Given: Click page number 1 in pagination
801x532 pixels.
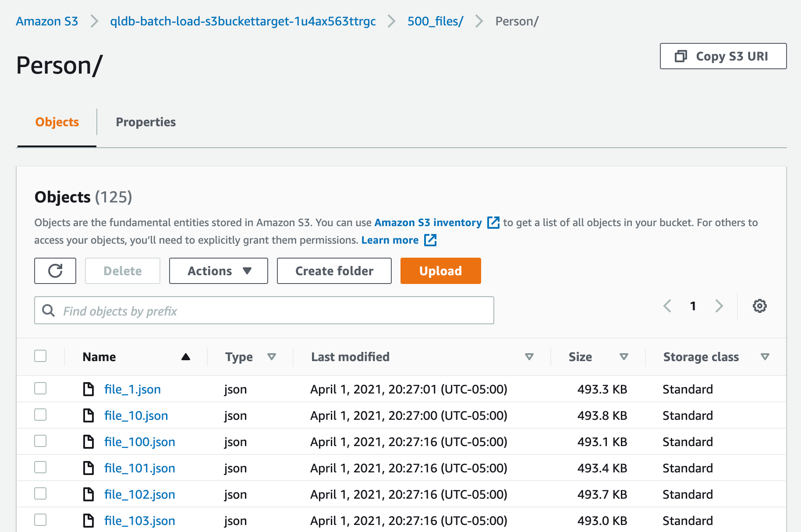Looking at the screenshot, I should click(693, 306).
